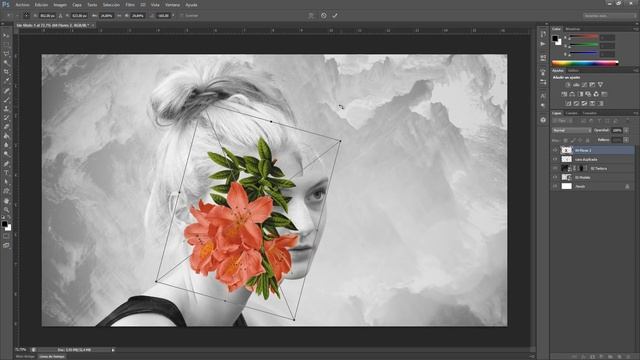
Task: Select the Zoom tool
Action: point(6,209)
